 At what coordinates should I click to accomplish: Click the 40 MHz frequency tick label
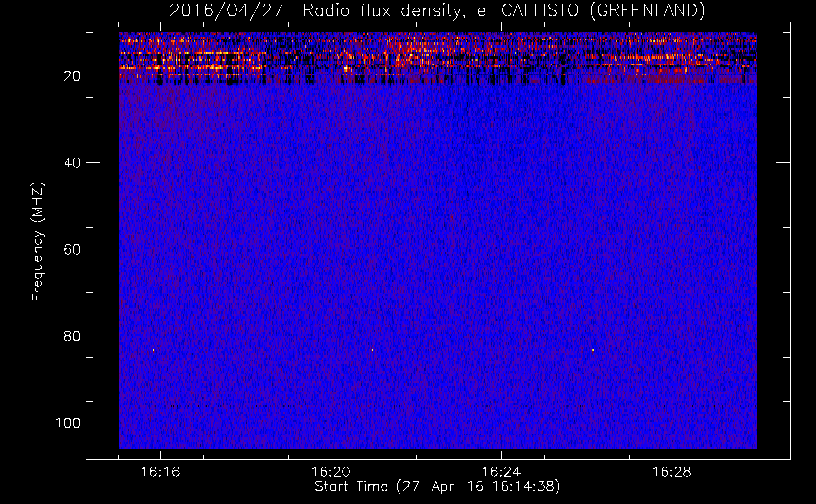[x=72, y=163]
